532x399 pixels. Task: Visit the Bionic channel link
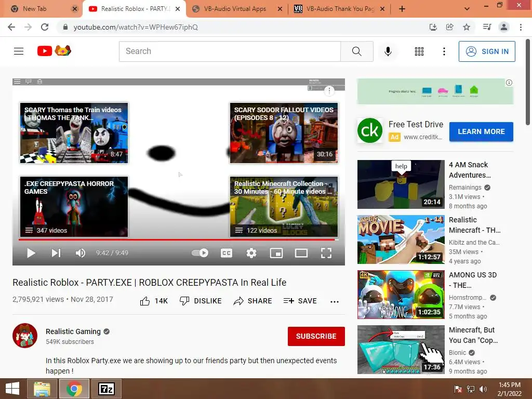(457, 353)
